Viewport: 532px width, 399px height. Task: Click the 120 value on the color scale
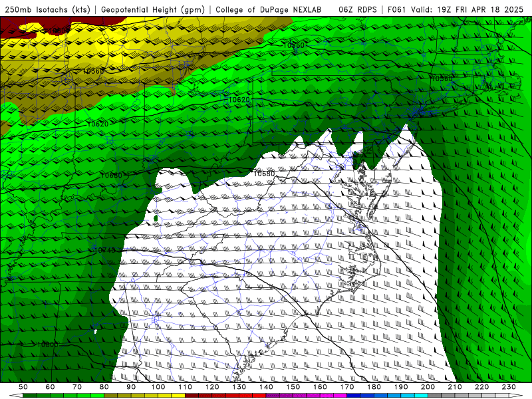point(212,387)
